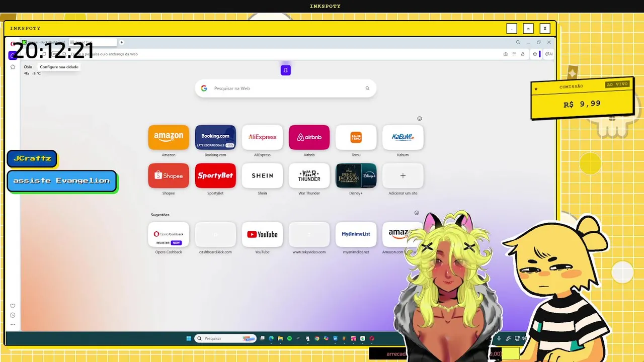Open speed dial options smiley icon
This screenshot has height=362, width=644.
coord(420,119)
